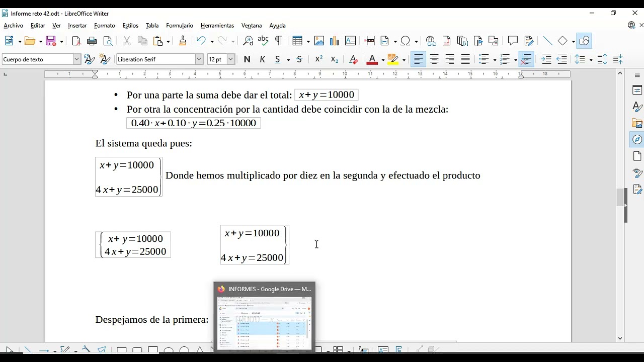Open the Formato menu

coord(105,26)
